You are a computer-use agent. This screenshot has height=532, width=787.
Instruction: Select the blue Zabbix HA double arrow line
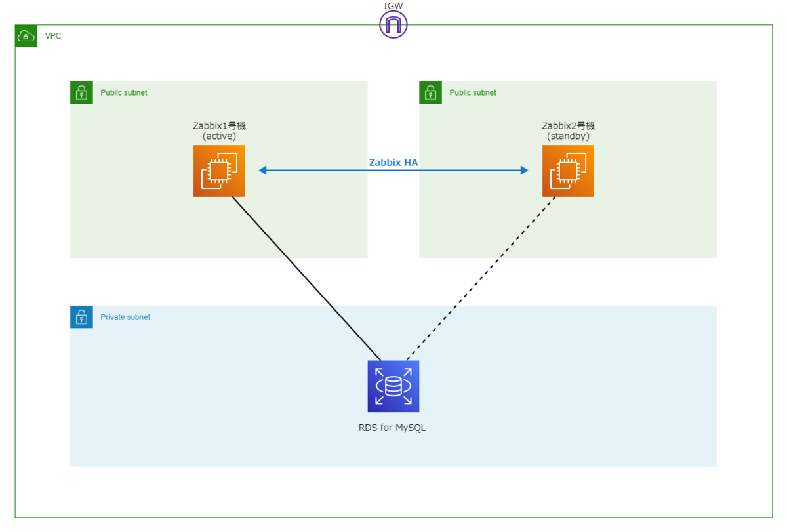point(393,171)
